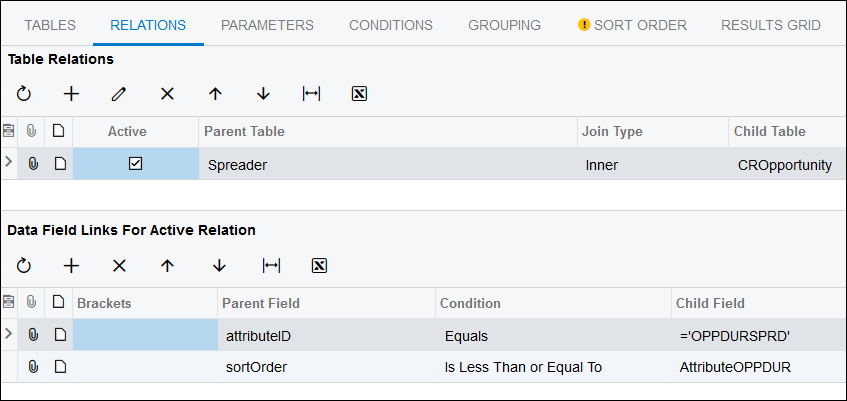Select the 'Is Less Than or Equal To' condition cell
847x401 pixels.
click(x=553, y=367)
